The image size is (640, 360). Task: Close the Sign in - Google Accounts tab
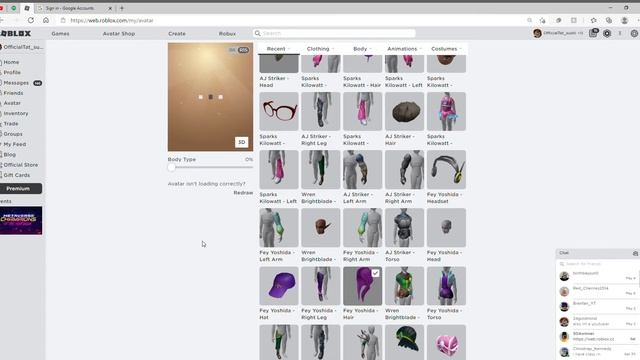(x=110, y=8)
